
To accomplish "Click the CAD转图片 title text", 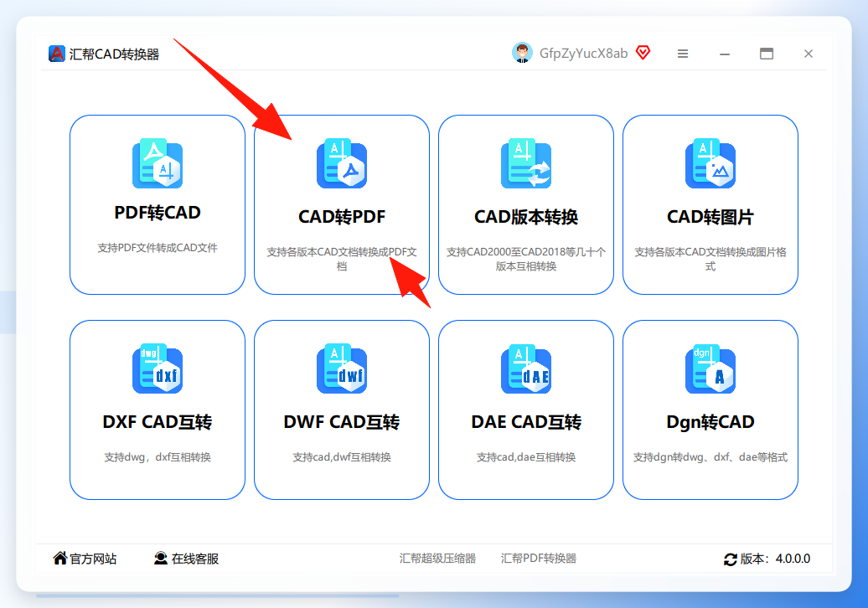I will (x=710, y=217).
